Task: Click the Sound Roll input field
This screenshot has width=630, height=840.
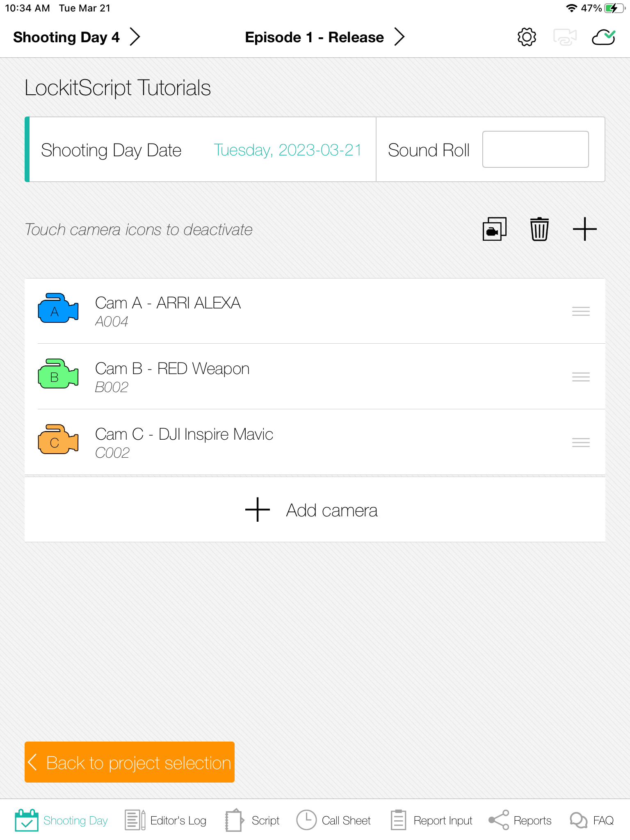Action: coord(535,149)
